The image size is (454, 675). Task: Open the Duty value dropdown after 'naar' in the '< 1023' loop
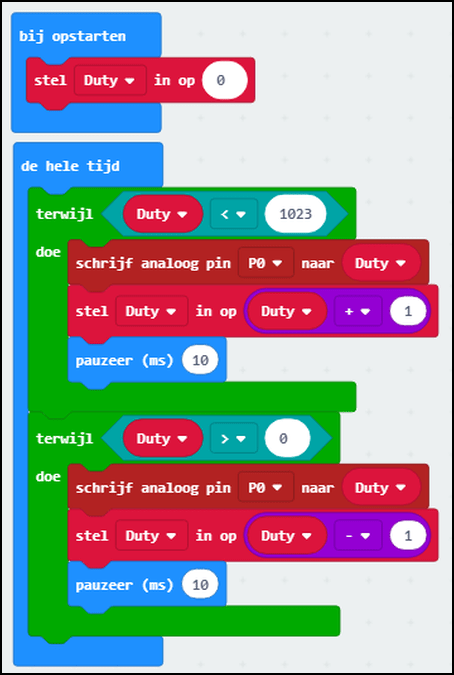point(381,263)
